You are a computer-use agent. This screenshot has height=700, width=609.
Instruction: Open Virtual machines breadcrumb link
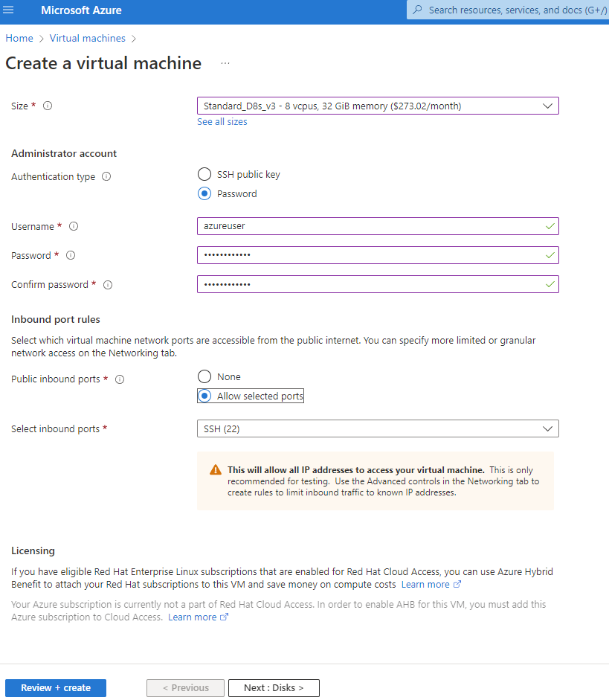click(87, 38)
